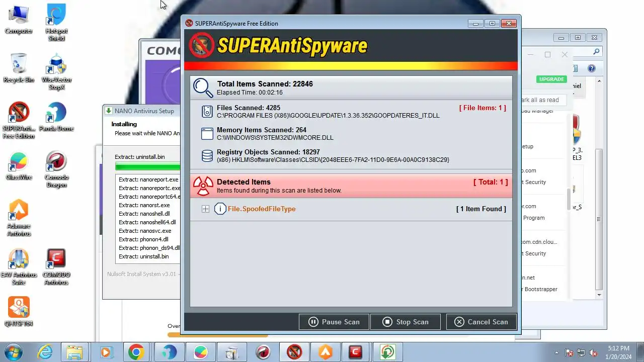
Task: Open the network icon in system tray
Action: 581,352
